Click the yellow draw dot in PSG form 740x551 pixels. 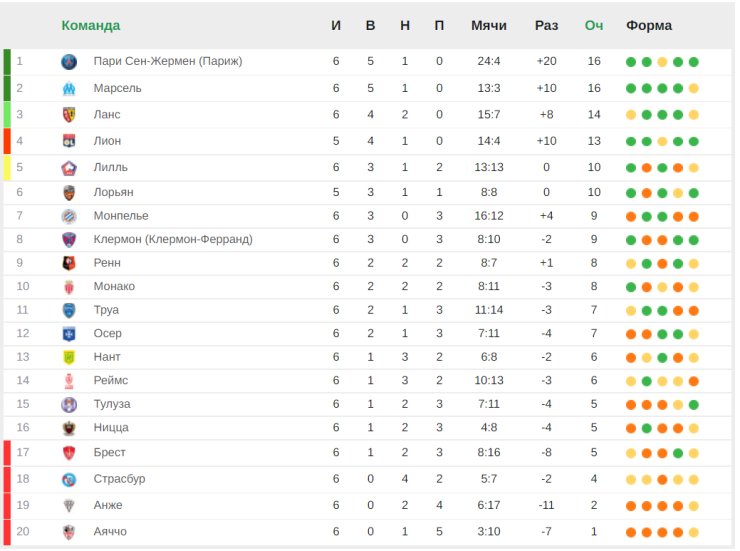(662, 62)
